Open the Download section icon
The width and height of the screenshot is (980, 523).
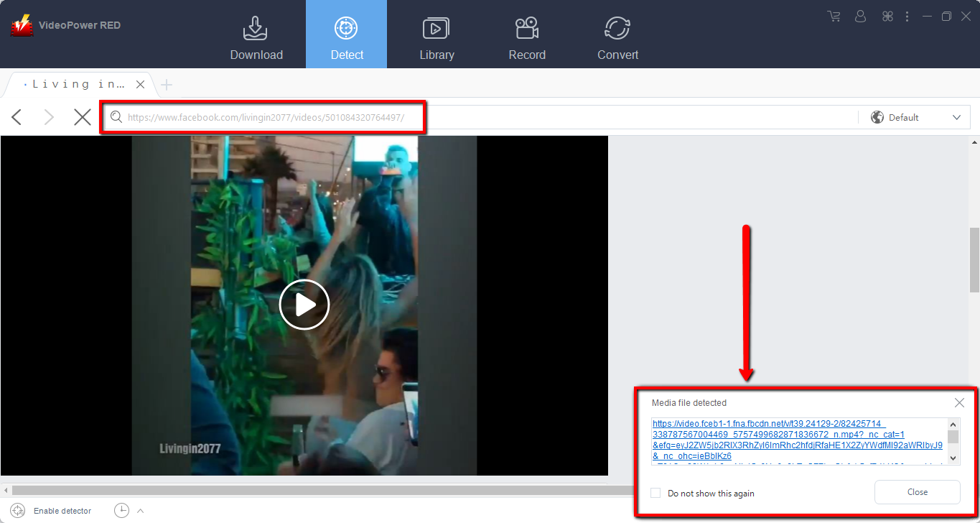[256, 27]
